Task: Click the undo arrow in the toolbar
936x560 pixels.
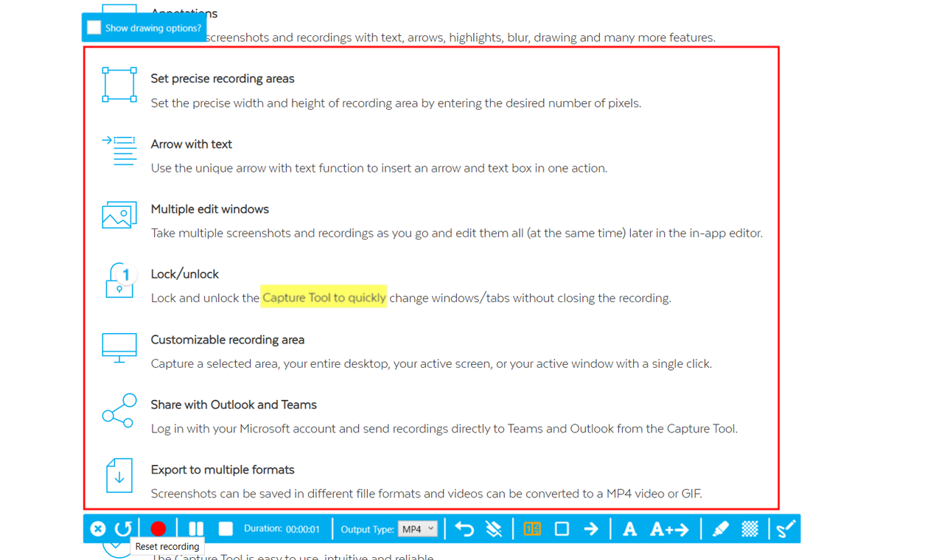Action: pos(464,528)
